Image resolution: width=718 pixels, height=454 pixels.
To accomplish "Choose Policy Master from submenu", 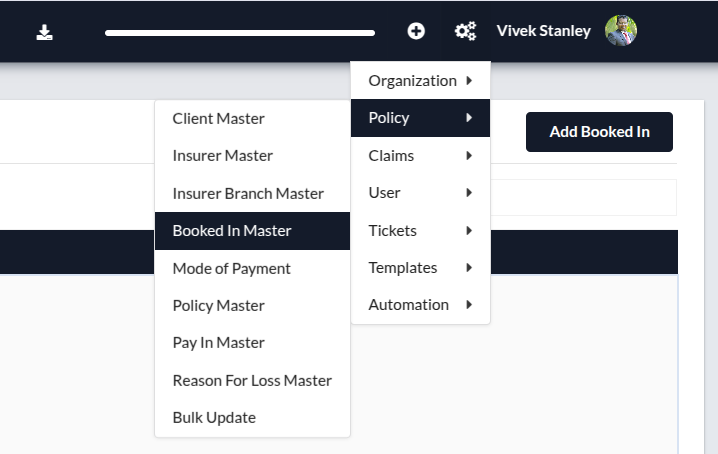I will pos(252,306).
